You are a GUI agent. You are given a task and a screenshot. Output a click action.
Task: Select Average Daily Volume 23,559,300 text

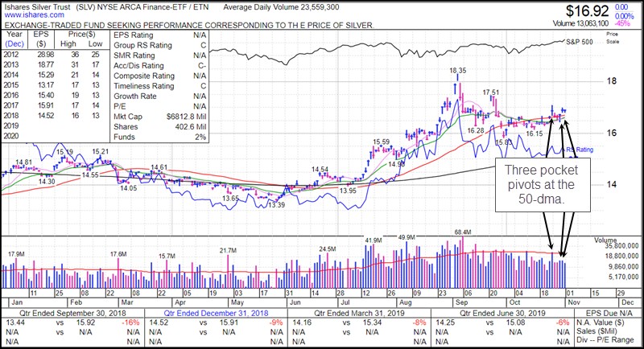click(x=281, y=7)
